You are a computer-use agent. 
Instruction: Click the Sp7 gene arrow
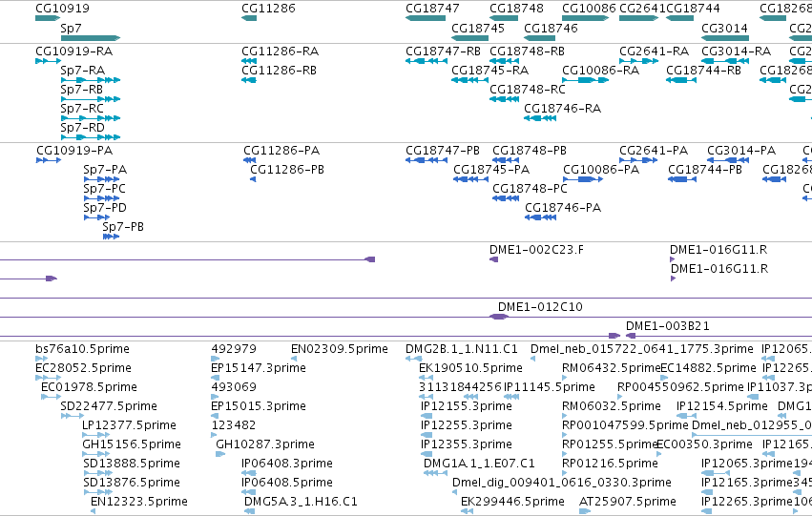tap(90, 38)
